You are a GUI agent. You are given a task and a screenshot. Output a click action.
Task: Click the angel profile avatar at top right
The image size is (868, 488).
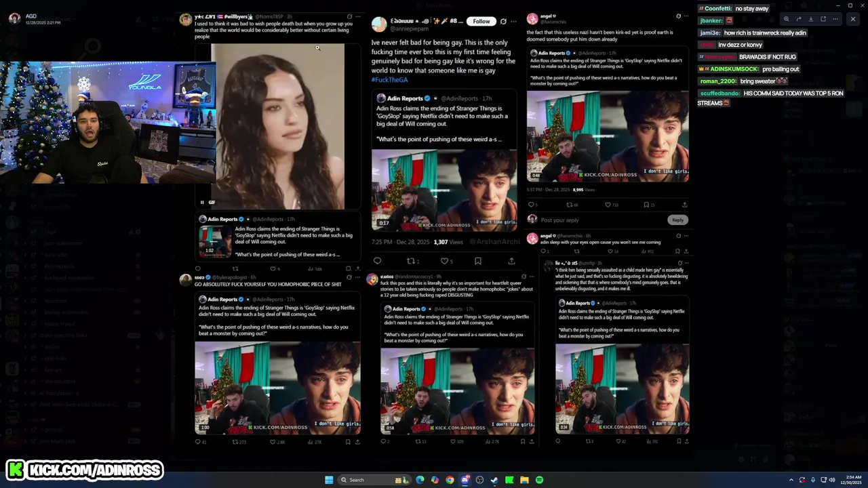tap(532, 18)
